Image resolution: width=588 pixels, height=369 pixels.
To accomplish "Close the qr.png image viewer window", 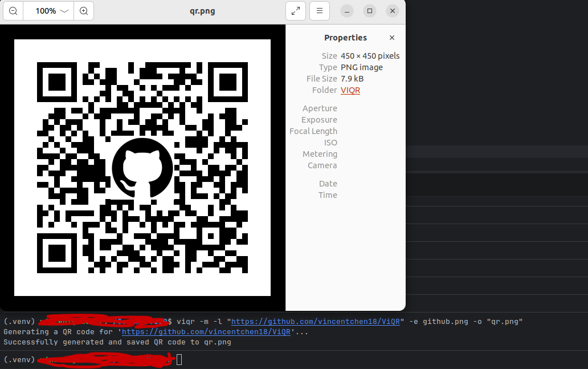I will [393, 11].
